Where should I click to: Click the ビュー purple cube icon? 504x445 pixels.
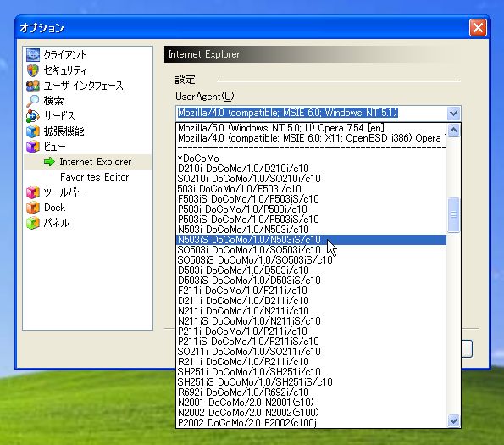coord(33,147)
